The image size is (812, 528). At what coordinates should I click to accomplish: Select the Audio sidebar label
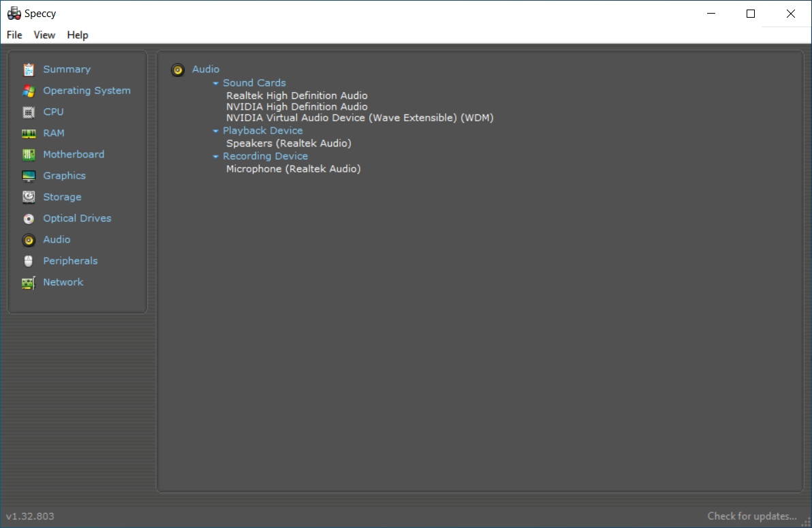(x=57, y=239)
